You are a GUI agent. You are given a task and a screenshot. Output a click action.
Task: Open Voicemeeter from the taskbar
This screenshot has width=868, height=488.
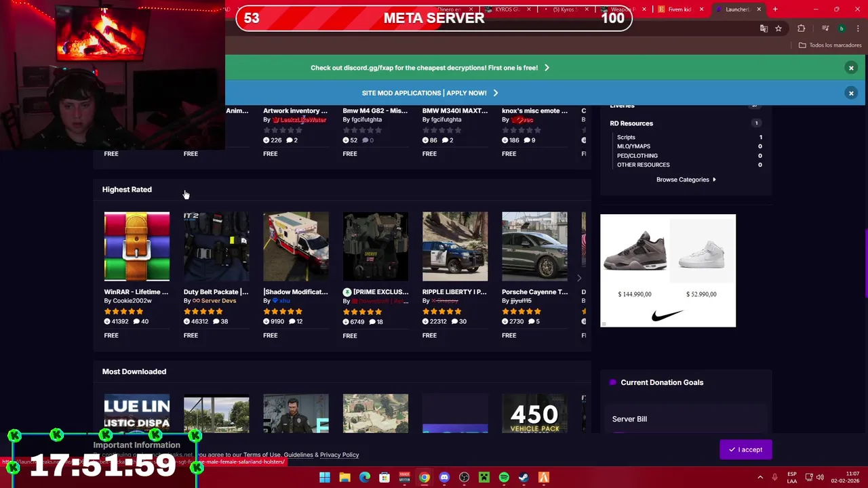point(404,477)
